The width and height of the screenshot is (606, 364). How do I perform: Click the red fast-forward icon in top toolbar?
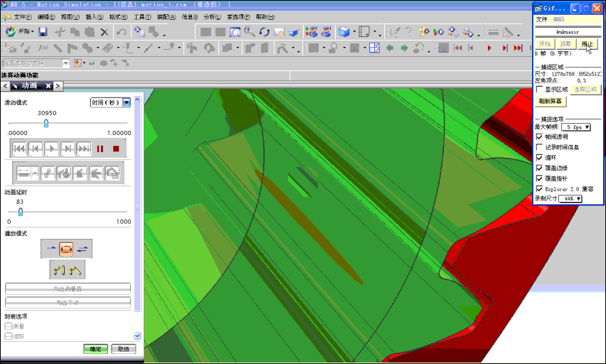click(518, 48)
